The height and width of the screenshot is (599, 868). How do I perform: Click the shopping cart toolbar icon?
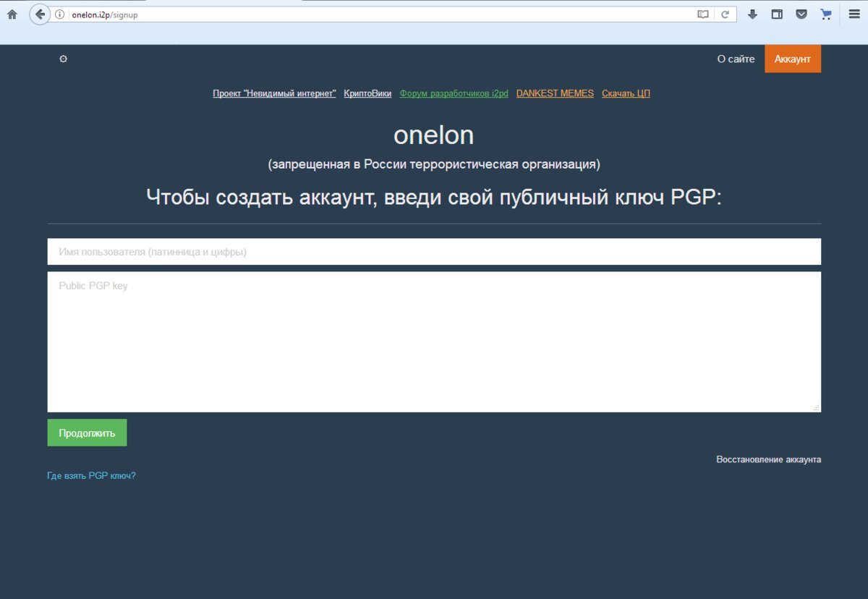[826, 14]
